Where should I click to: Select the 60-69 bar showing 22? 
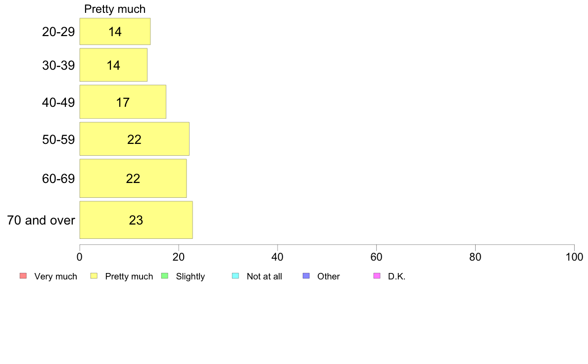(x=133, y=179)
